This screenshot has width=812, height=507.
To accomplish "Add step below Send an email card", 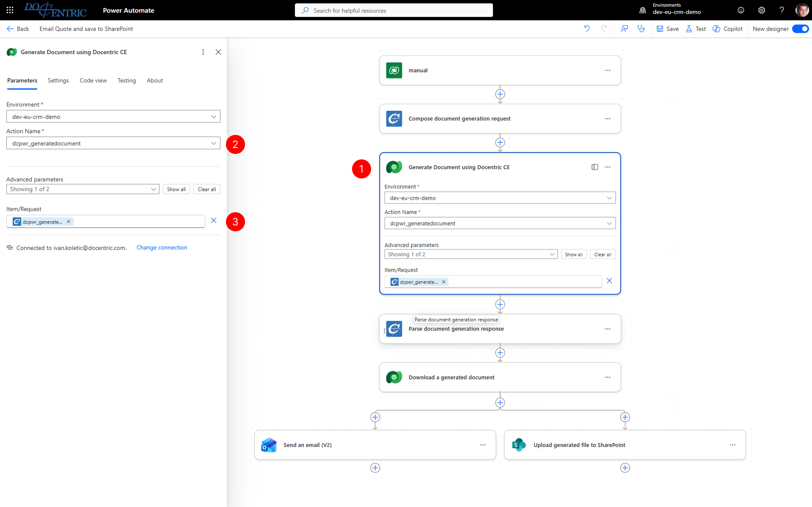I will [375, 468].
